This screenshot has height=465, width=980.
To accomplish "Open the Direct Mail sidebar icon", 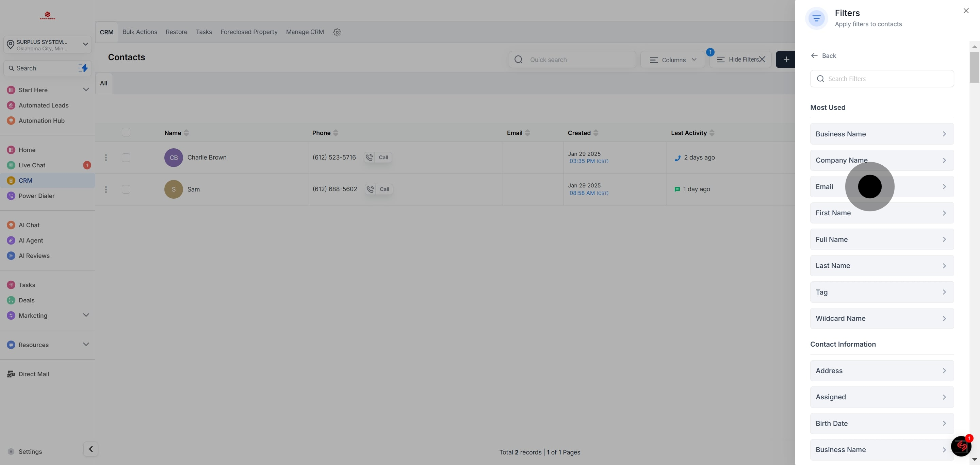I will [11, 374].
